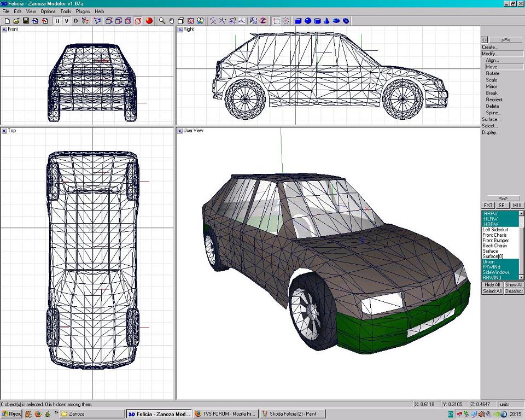Click the red sphere render icon
Viewport: 525px width, 420px height.
(x=149, y=21)
